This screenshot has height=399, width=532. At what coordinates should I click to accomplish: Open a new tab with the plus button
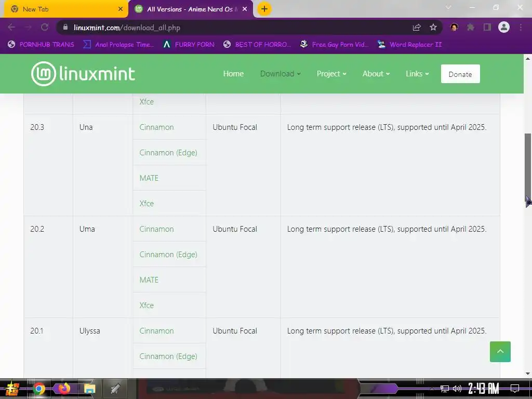click(x=264, y=9)
